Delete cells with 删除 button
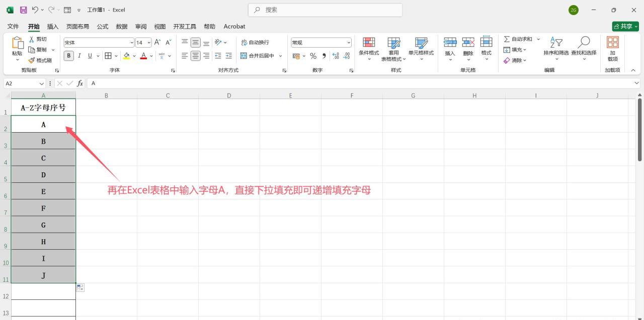This screenshot has width=644, height=320. (x=468, y=49)
